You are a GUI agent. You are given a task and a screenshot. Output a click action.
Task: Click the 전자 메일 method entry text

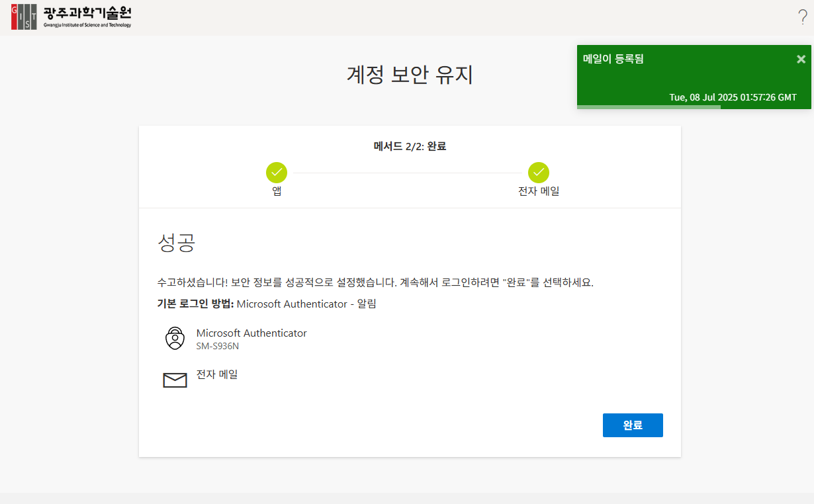click(x=217, y=374)
